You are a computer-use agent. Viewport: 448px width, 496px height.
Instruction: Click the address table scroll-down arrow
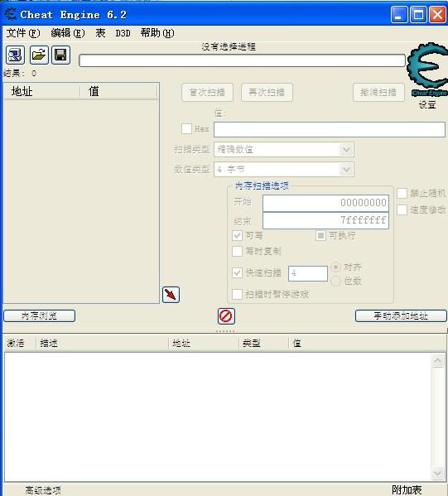pyautogui.click(x=438, y=473)
